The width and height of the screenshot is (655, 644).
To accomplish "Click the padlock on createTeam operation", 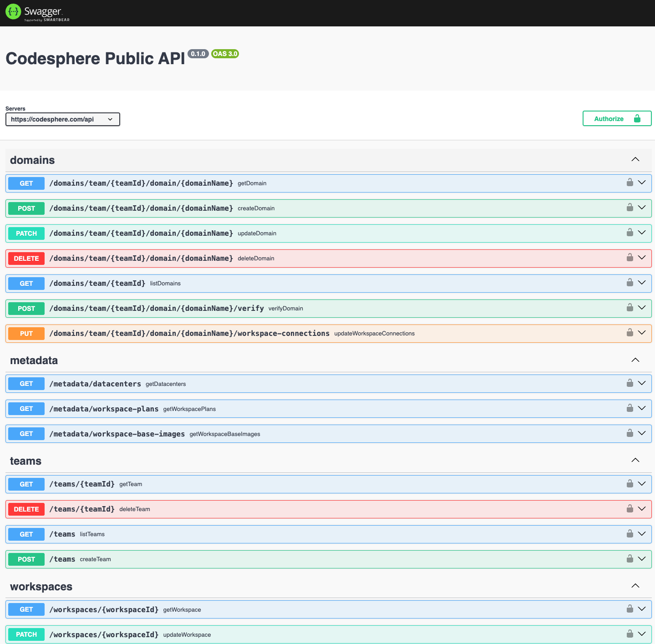I will (x=630, y=558).
